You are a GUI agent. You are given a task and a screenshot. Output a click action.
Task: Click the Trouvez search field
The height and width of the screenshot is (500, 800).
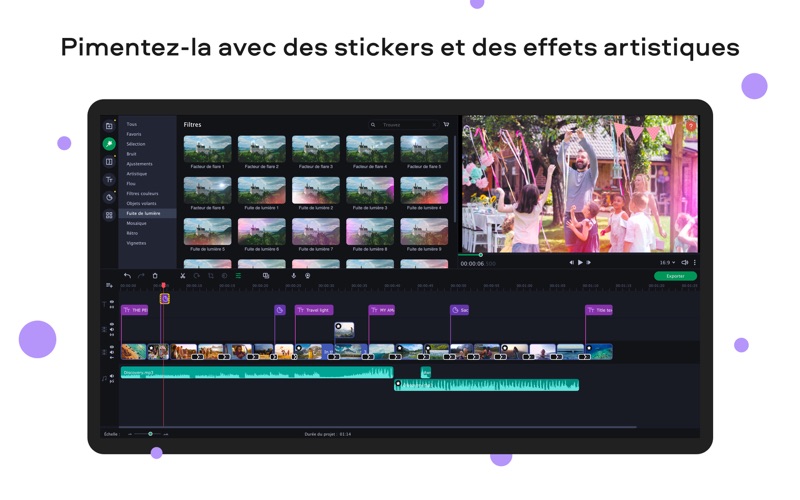pos(403,125)
